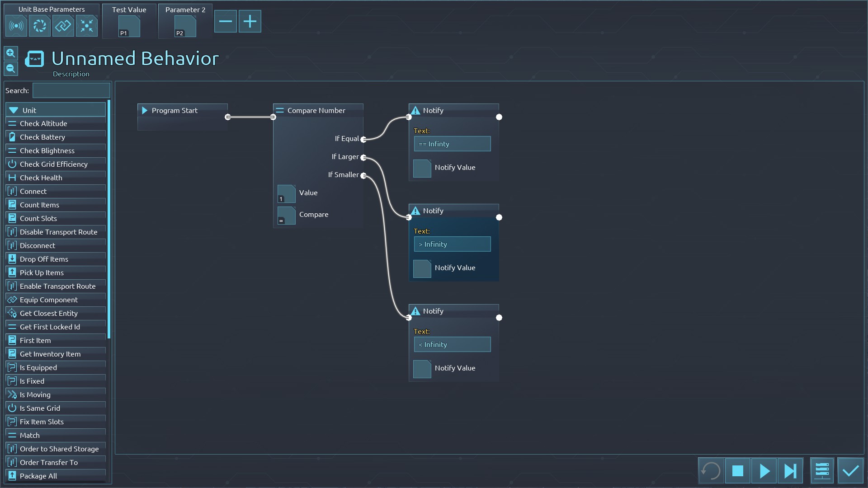The image size is (868, 488).
Task: Click the Search input field
Action: [x=71, y=91]
